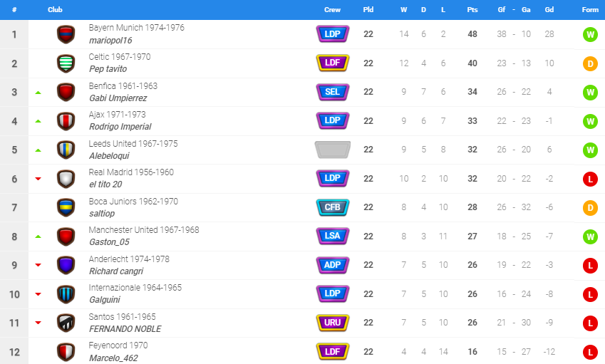Image resolution: width=605 pixels, height=364 pixels.
Task: Sort standings by Pld column header
Action: tap(368, 10)
